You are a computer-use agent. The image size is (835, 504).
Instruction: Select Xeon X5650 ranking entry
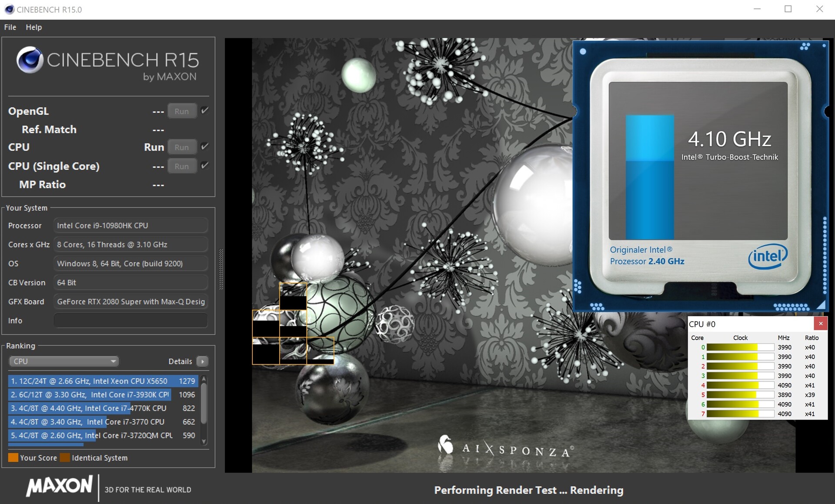point(103,381)
